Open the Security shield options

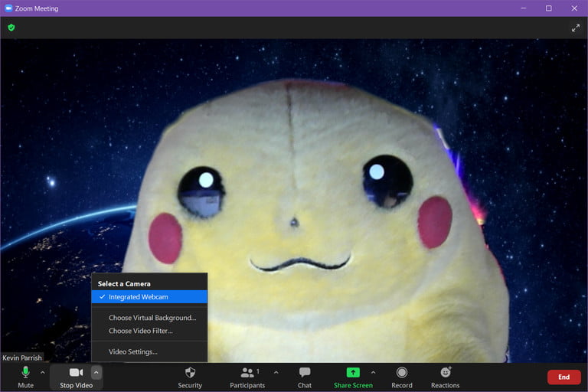[x=190, y=376]
